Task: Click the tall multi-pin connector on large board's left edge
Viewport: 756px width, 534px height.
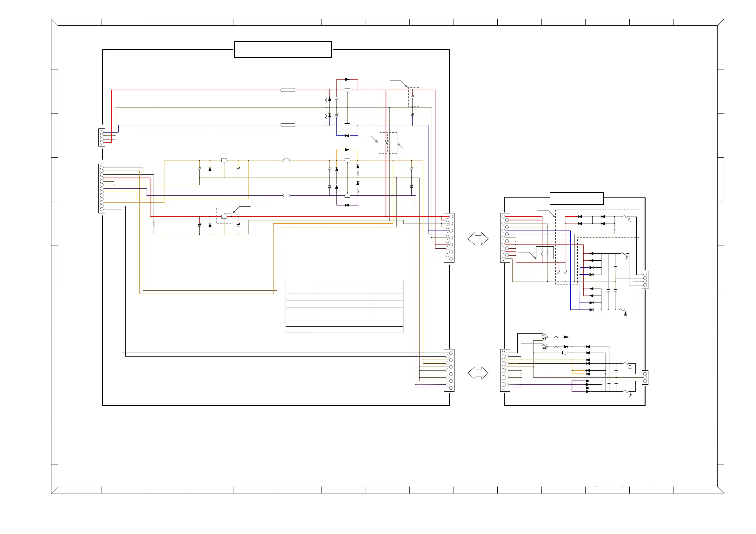Action: (x=102, y=188)
